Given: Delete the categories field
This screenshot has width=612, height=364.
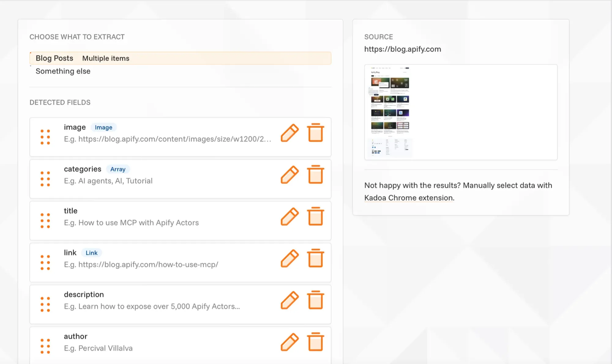Looking at the screenshot, I should point(315,174).
